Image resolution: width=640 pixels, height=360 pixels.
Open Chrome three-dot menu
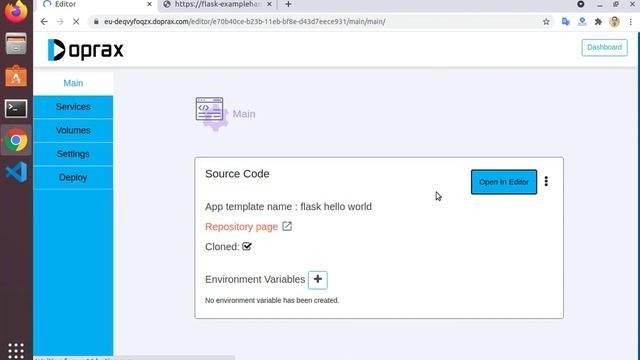coord(631,22)
